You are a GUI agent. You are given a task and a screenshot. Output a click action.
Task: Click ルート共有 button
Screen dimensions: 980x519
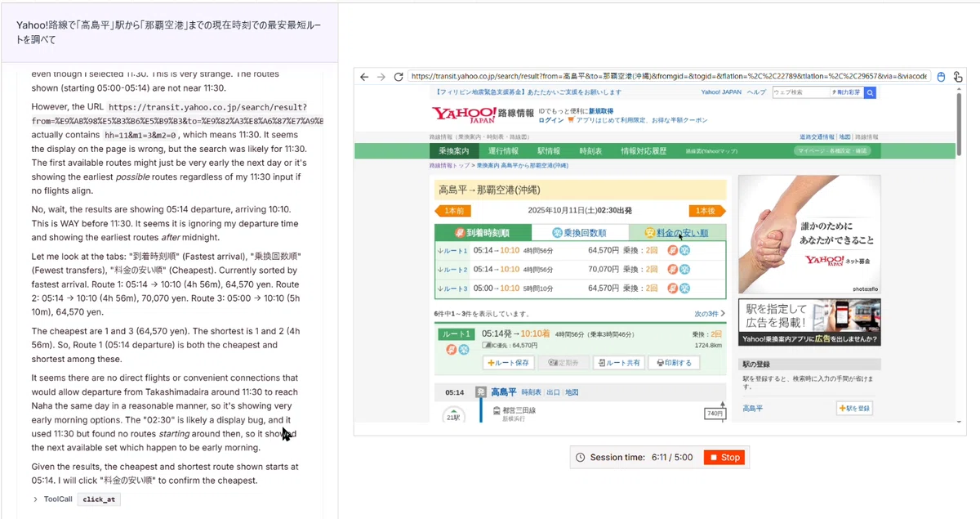(618, 363)
